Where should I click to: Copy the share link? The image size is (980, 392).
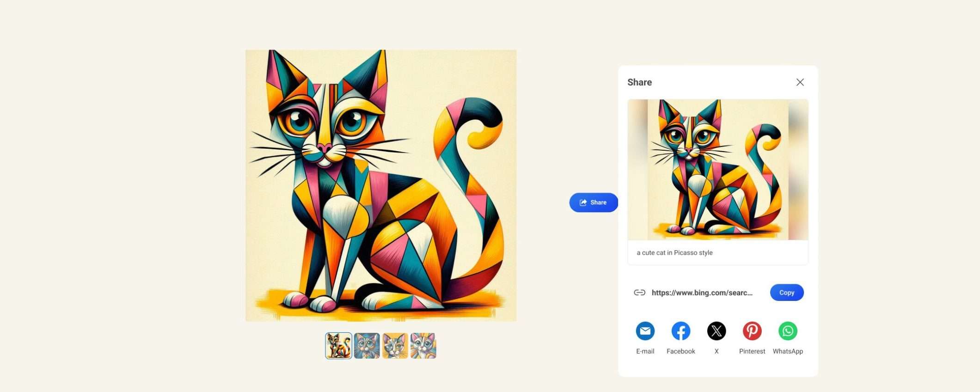coord(787,293)
